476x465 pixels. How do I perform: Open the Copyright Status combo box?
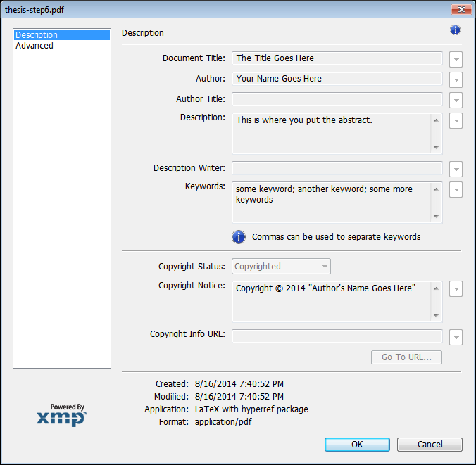281,267
